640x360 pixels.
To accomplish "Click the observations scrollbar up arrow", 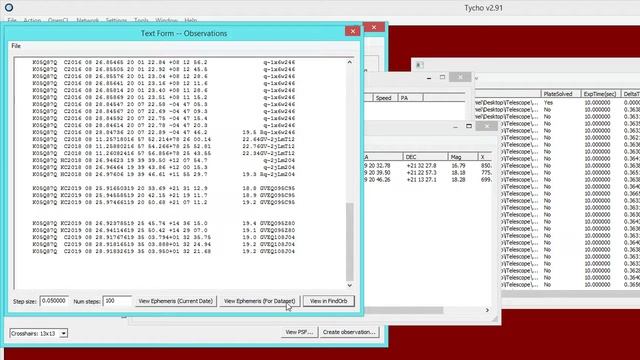I will (x=349, y=62).
